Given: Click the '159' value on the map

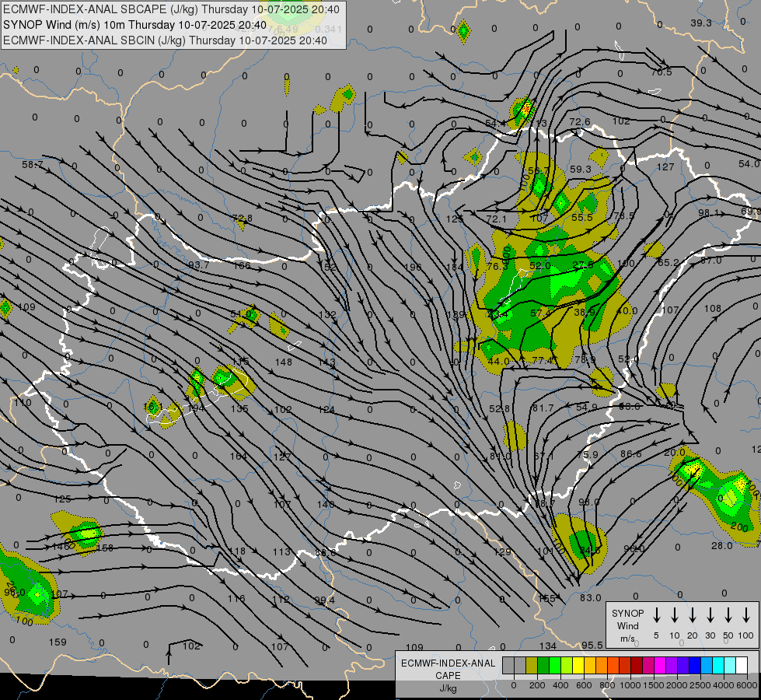Looking at the screenshot, I should click(x=58, y=642).
